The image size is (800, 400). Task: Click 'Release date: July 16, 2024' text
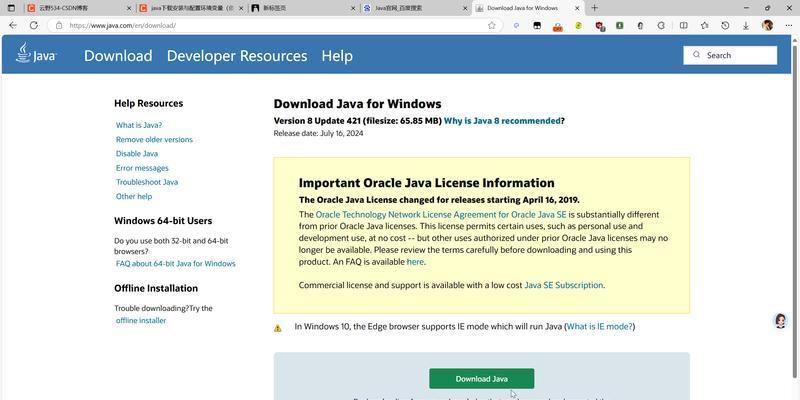(318, 134)
